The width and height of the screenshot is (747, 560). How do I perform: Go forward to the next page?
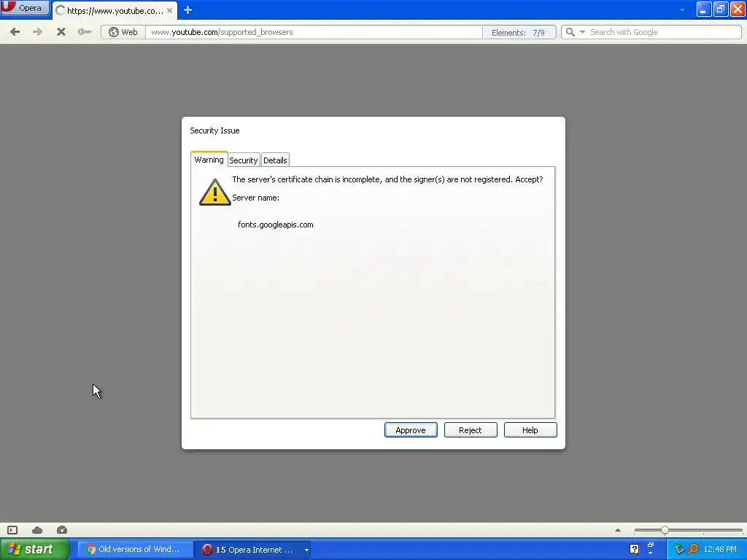click(37, 32)
